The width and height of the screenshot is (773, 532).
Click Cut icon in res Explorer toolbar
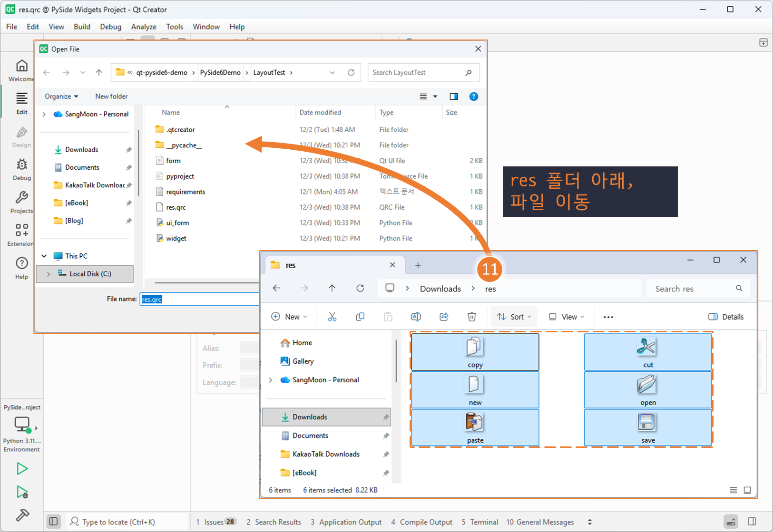[x=332, y=317]
